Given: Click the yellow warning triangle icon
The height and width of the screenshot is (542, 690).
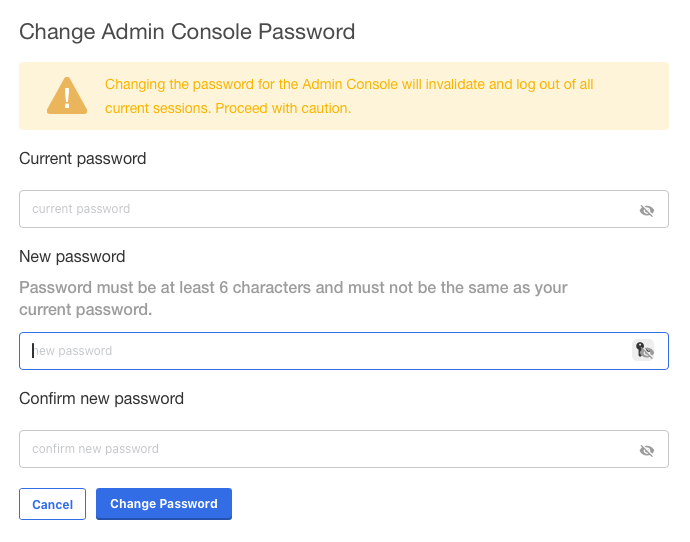Looking at the screenshot, I should 67,96.
